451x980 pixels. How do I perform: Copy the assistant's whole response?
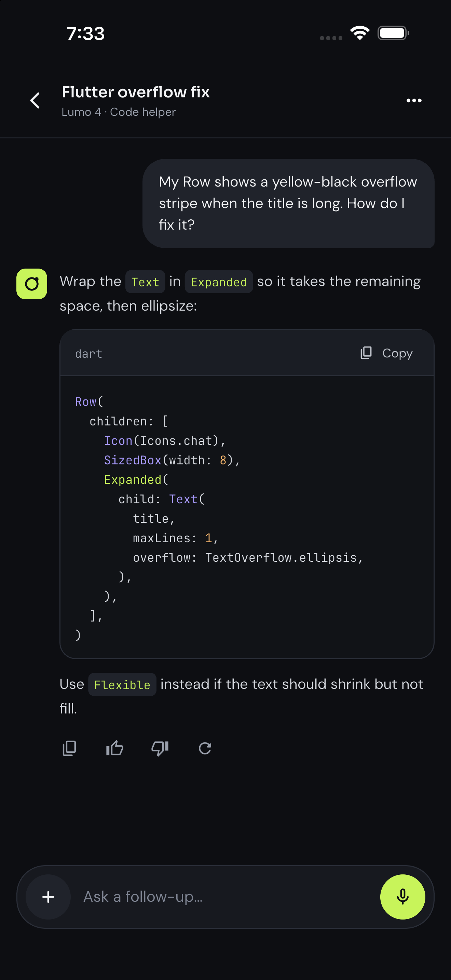coord(69,748)
